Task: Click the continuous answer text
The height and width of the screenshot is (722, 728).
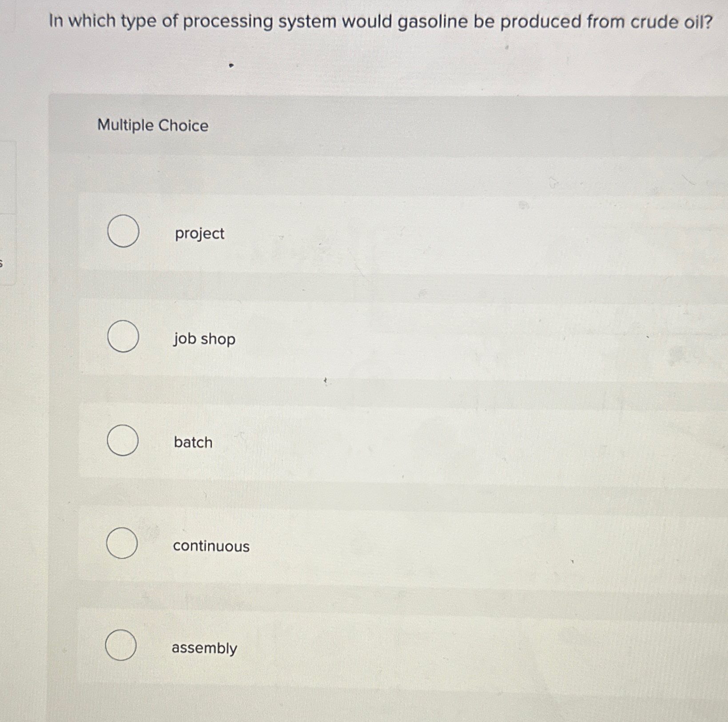Action: 211,547
